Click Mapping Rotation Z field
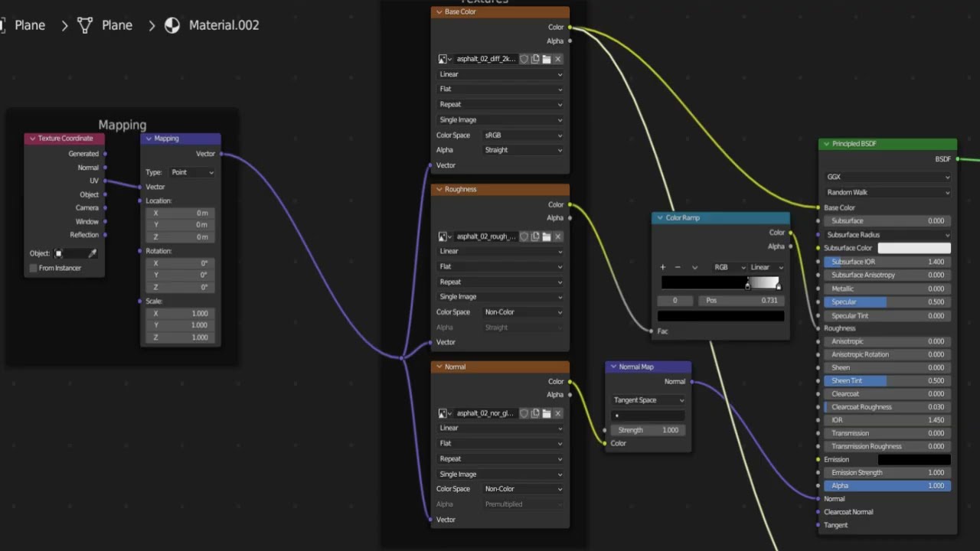980x551 pixels. click(x=180, y=287)
